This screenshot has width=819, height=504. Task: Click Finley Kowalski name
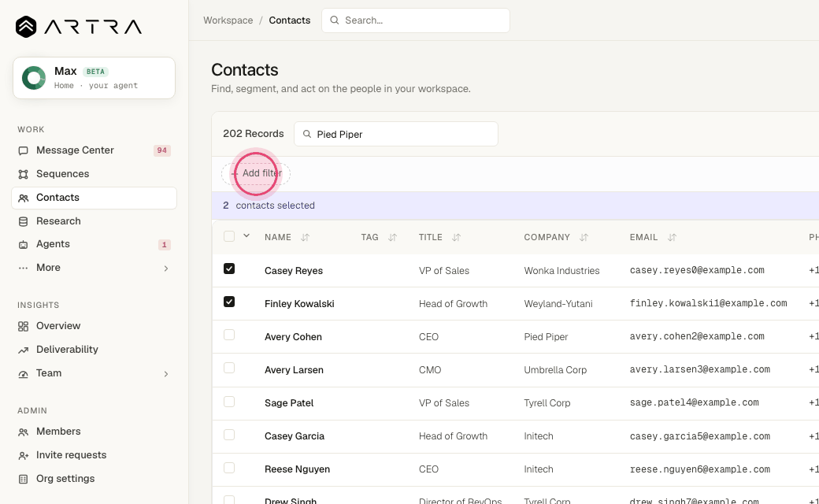[x=299, y=304]
